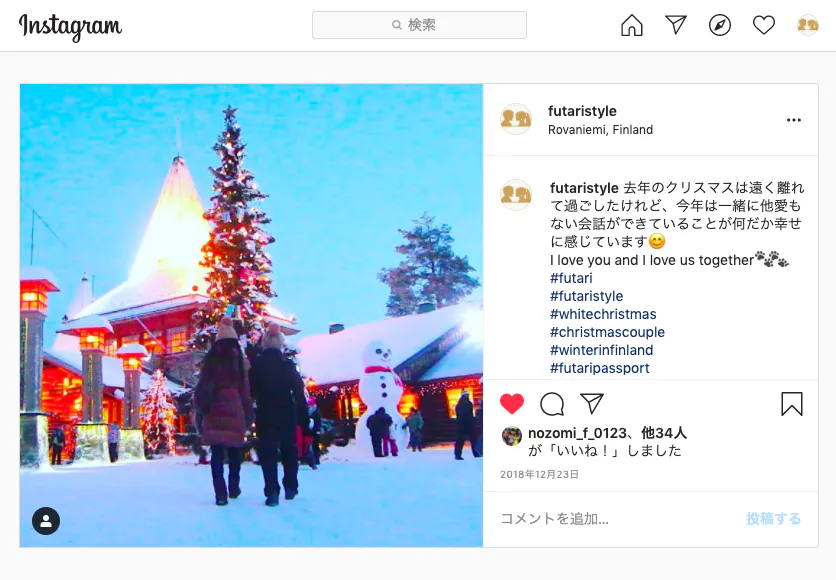Save the post with bookmark icon
The width and height of the screenshot is (836, 580).
pos(792,404)
